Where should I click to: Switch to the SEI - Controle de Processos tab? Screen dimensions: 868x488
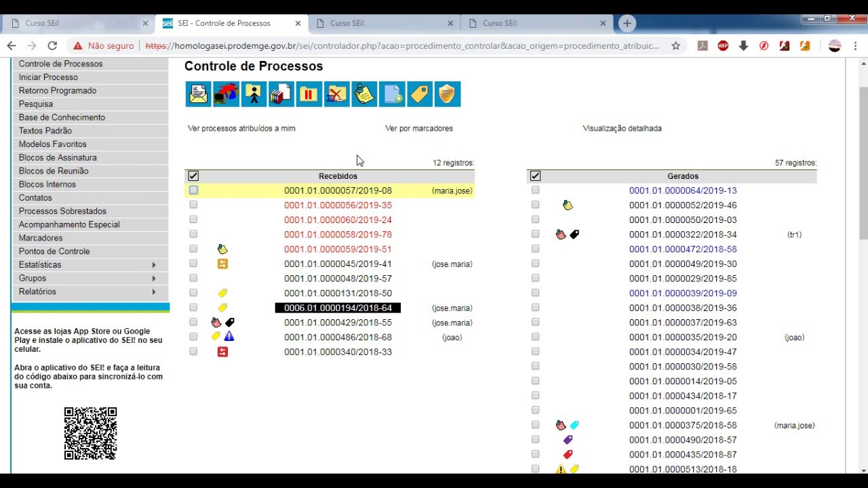tap(231, 23)
